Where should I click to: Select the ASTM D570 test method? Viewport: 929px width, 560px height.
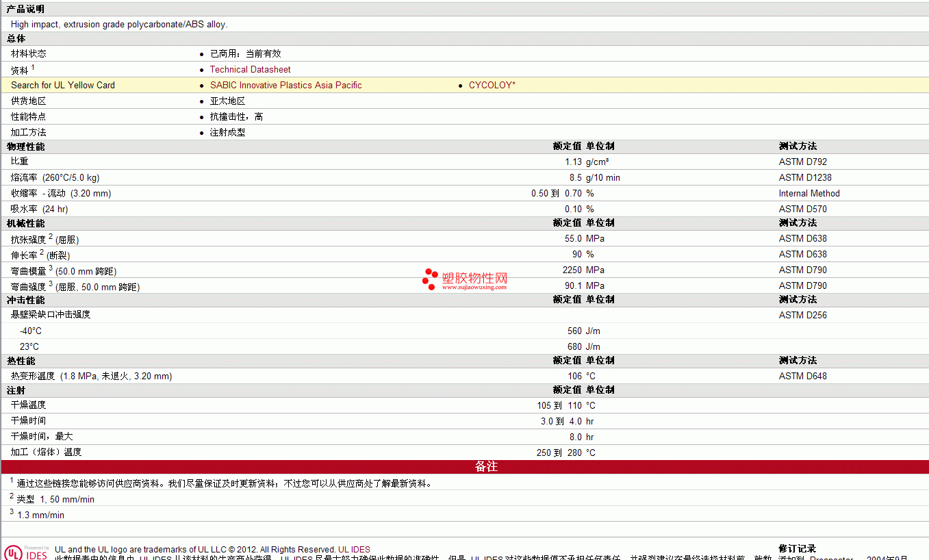[802, 209]
